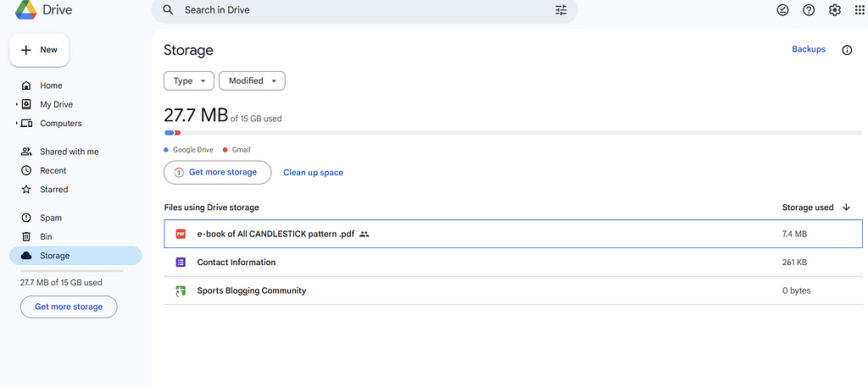Viewport: 868px width, 387px height.
Task: Click Get more storage in main panel
Action: [218, 173]
